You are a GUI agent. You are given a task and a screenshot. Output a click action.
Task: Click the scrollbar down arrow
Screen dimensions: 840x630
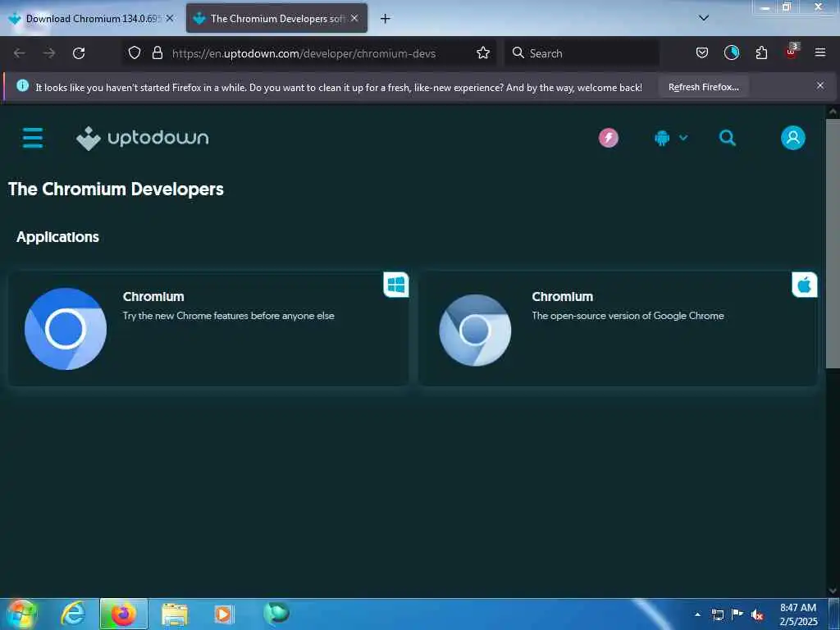(x=833, y=591)
